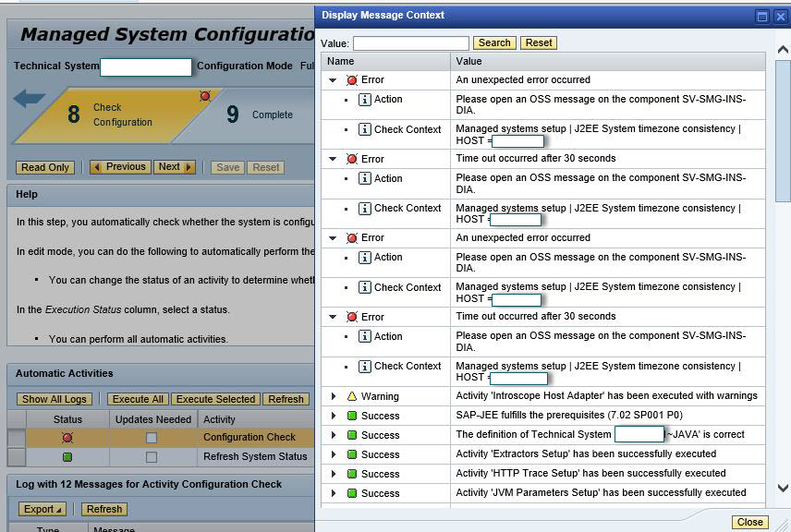Click the red icon of the last Error row
The width and height of the screenshot is (791, 532).
coord(352,317)
